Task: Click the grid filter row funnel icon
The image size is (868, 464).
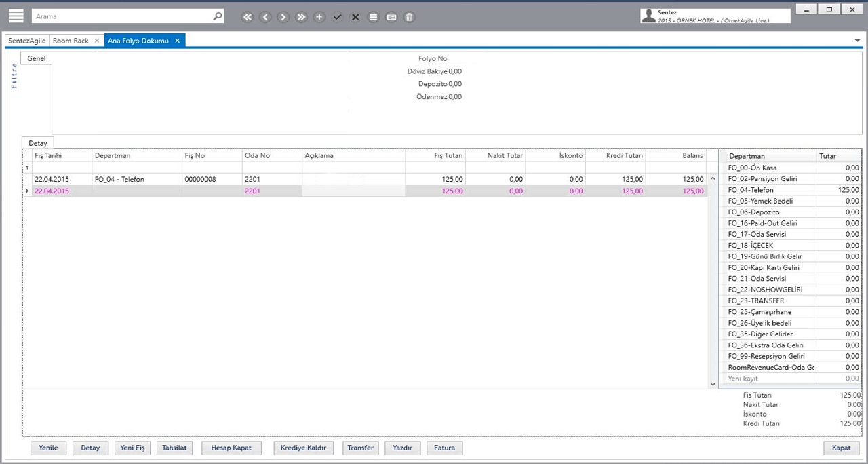Action: 28,168
